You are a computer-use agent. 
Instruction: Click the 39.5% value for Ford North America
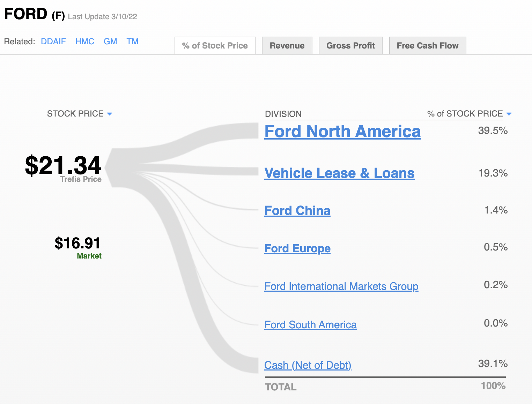[493, 131]
